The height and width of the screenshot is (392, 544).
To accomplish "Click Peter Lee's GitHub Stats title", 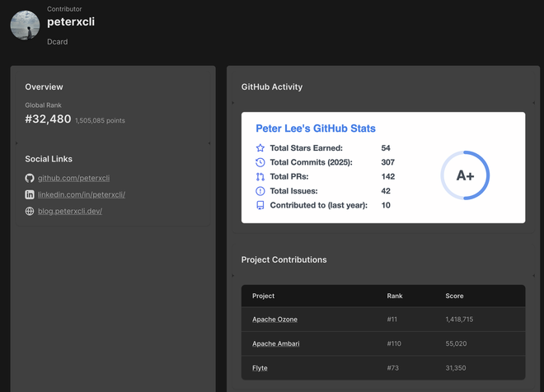I will (x=316, y=128).
